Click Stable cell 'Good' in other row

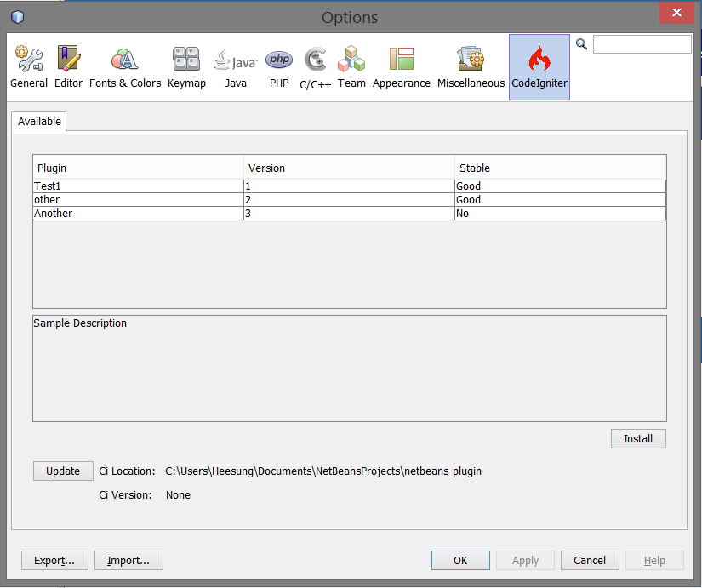point(561,200)
